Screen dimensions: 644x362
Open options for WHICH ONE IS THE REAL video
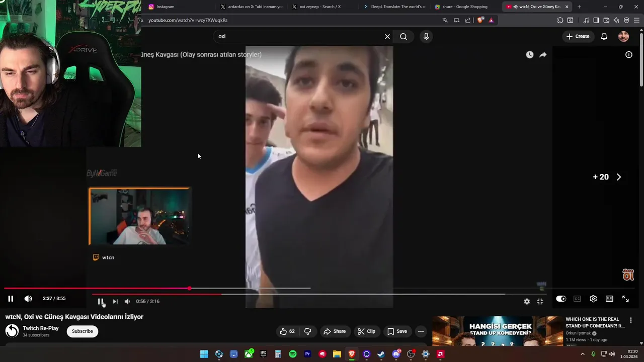(x=630, y=320)
